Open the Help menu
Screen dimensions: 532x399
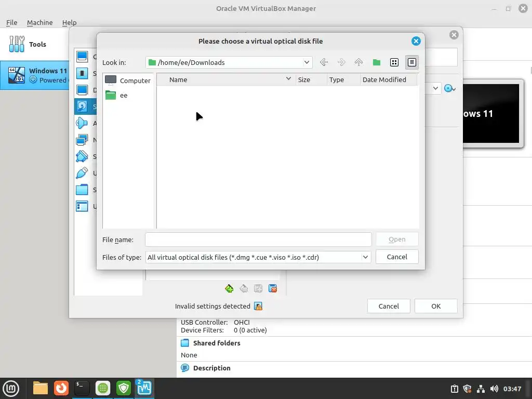pos(69,22)
